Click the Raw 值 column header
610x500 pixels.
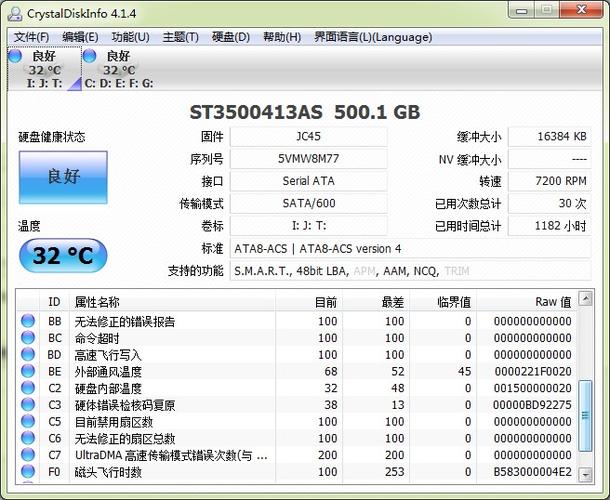tap(527, 302)
